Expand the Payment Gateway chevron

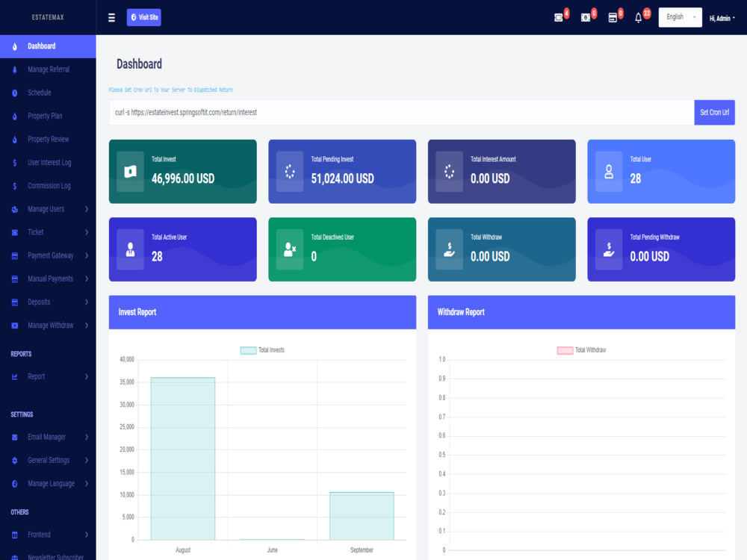click(x=86, y=255)
